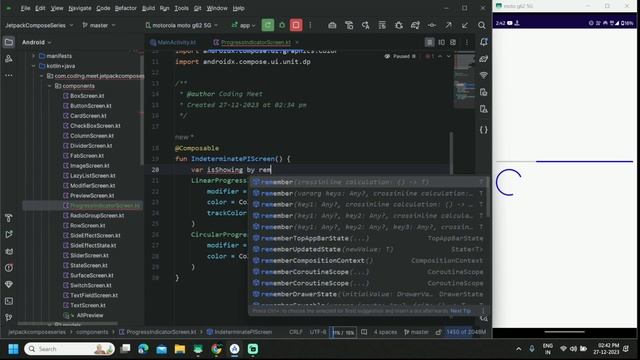640x360 pixels.
Task: Open the Logcat tool window
Action: click(9, 251)
